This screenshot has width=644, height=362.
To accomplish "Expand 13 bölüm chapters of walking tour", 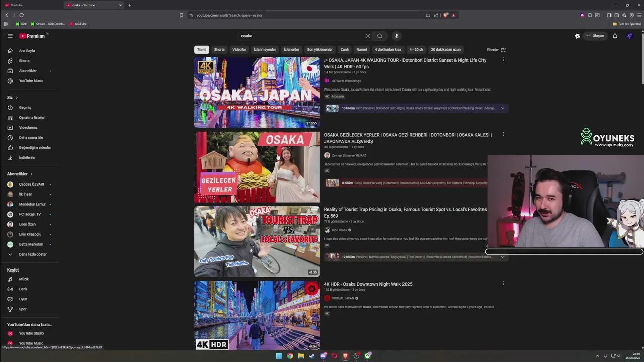I will [502, 108].
